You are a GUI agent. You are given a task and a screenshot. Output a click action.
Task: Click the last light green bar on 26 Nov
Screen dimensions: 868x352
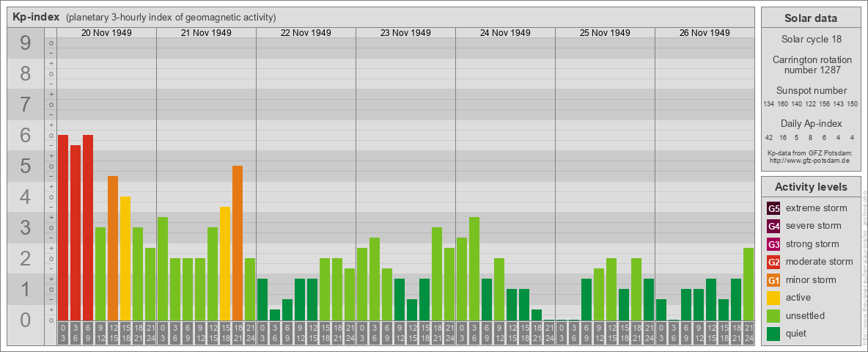coord(749,284)
